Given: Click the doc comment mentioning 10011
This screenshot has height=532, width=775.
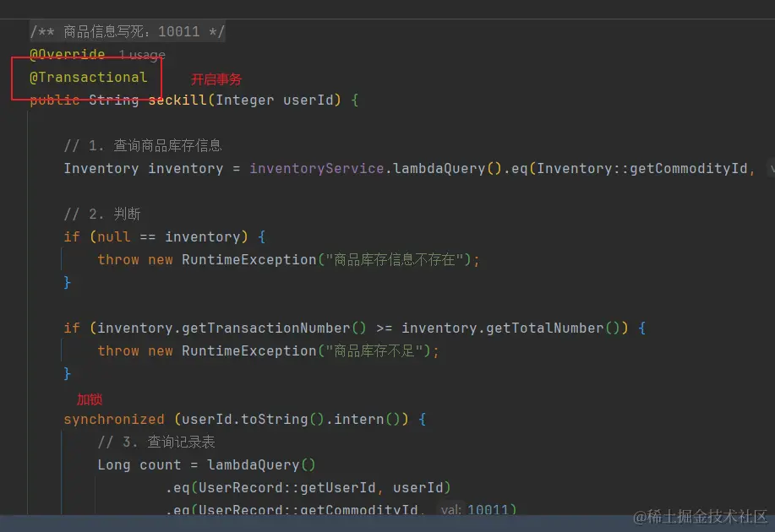Looking at the screenshot, I should [128, 31].
